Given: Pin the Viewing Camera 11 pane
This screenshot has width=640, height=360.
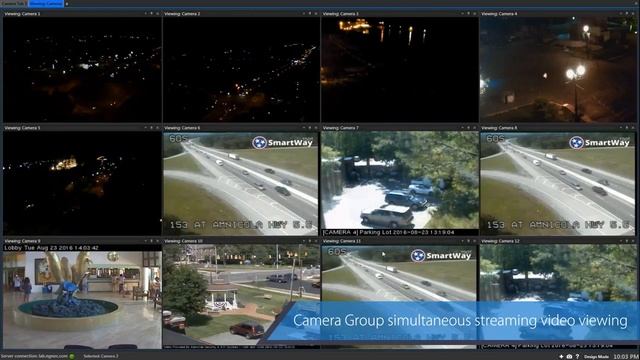Looking at the screenshot, I should 469,241.
